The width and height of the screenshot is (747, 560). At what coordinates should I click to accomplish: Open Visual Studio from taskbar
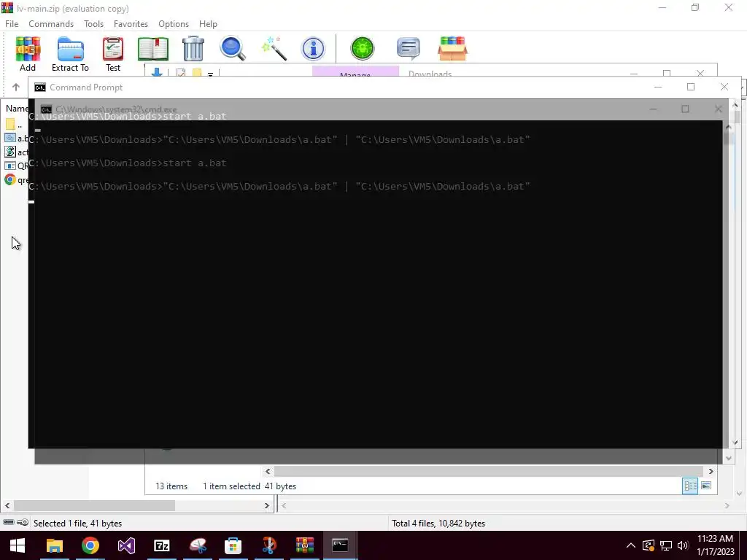[126, 545]
